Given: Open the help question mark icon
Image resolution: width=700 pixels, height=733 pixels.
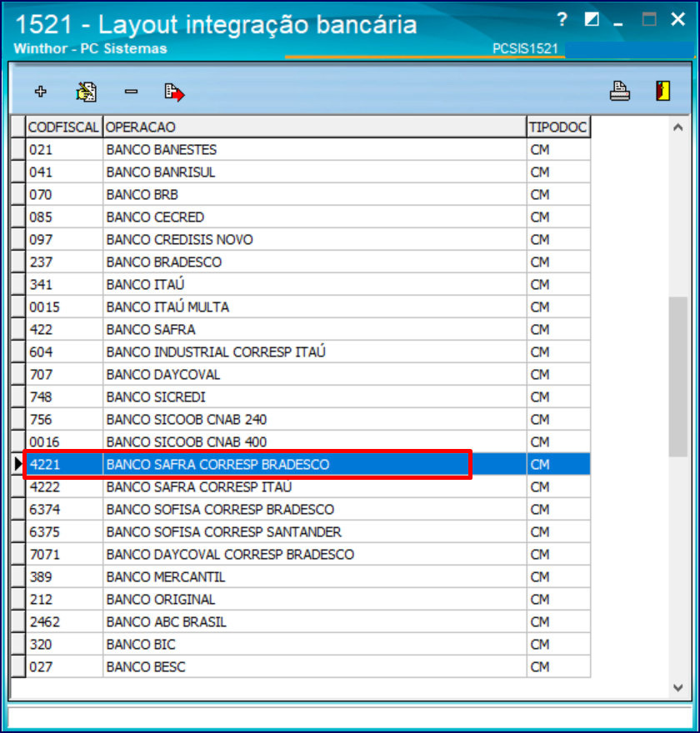Looking at the screenshot, I should tap(562, 20).
